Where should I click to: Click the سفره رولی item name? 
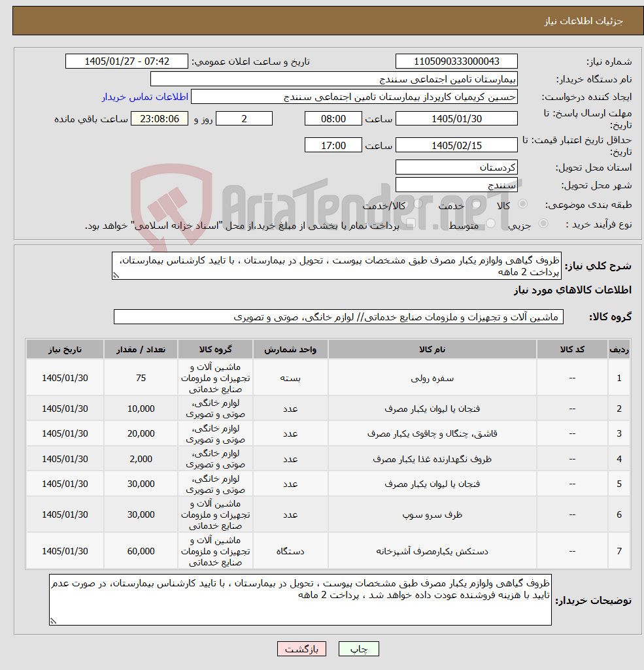[x=432, y=378]
